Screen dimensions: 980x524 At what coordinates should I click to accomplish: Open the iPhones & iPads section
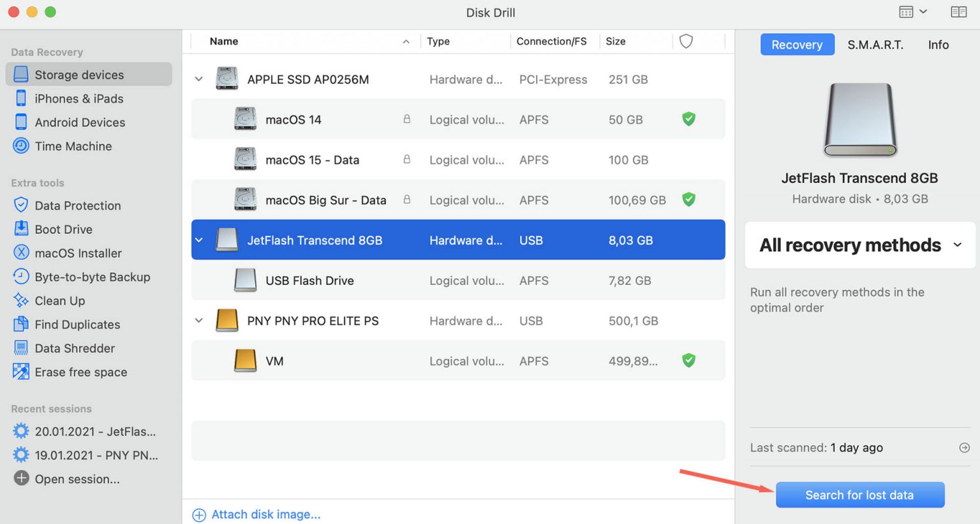21,98
